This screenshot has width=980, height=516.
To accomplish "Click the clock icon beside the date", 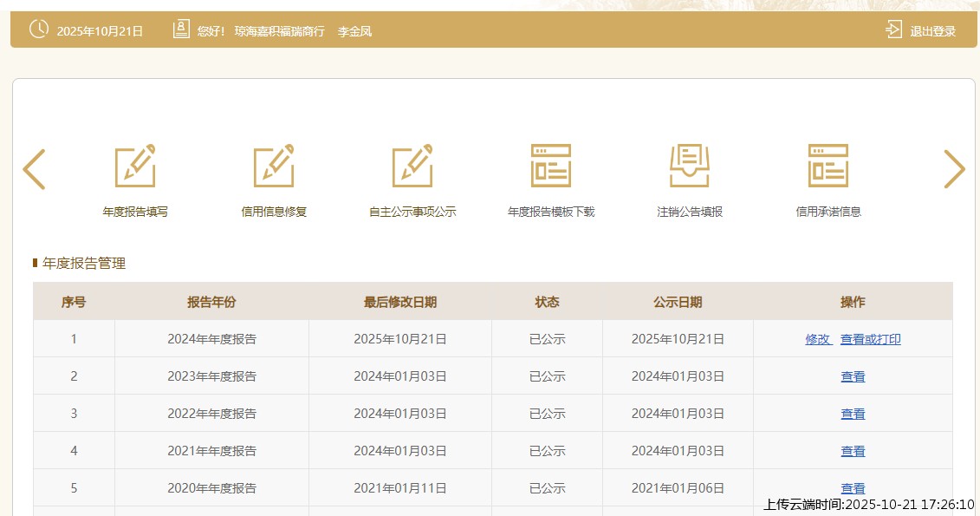I will point(39,29).
